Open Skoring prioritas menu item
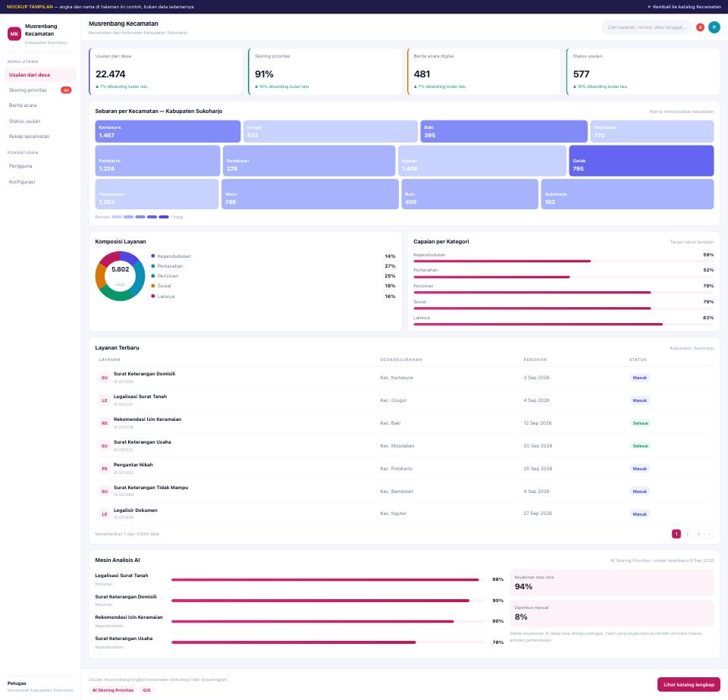The height and width of the screenshot is (700, 728). (40, 90)
